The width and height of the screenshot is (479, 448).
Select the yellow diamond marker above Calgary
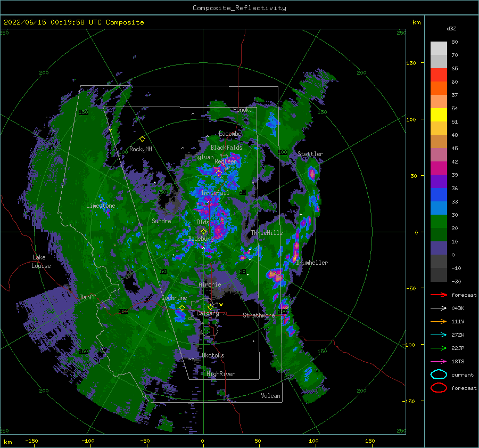pos(210,307)
